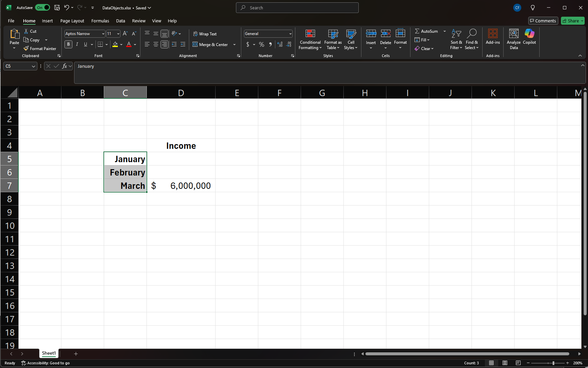Decrease indent in Alignment group
Screen dimensions: 588x368
tap(174, 44)
